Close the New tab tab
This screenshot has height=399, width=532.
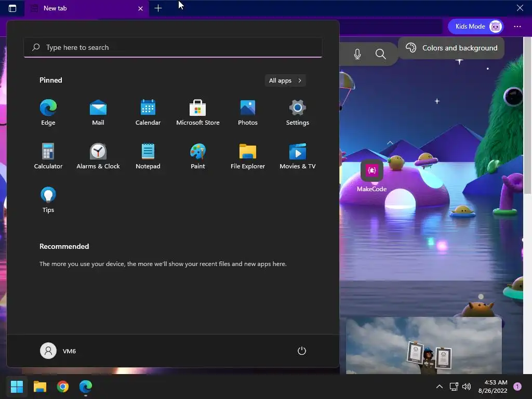[140, 8]
